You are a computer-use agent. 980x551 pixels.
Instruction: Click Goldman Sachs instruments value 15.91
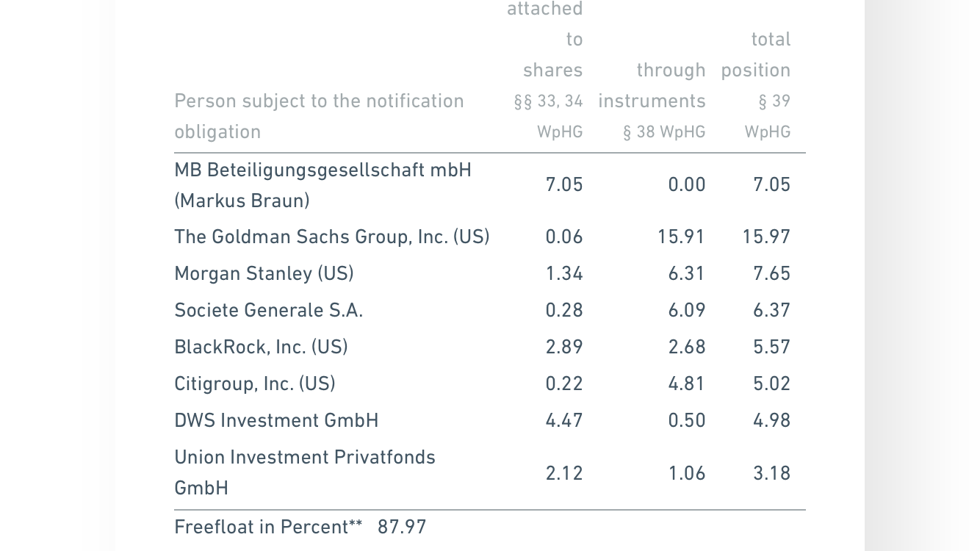click(x=681, y=237)
